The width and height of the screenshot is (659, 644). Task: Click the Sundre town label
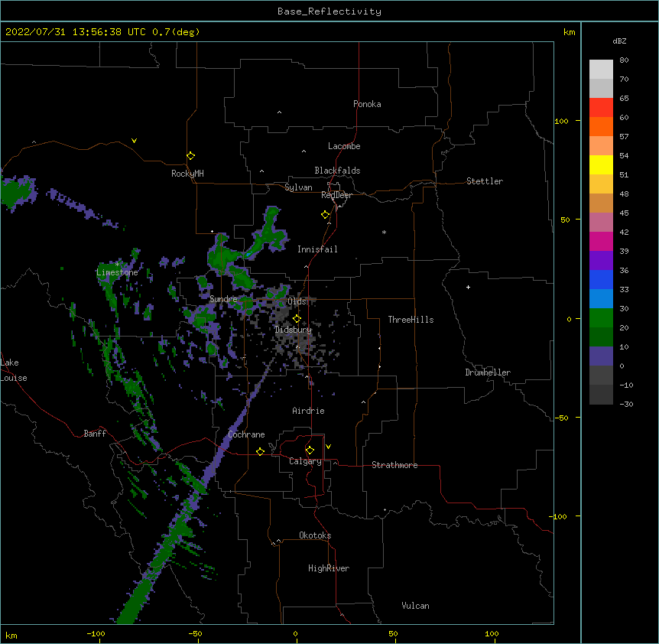223,299
